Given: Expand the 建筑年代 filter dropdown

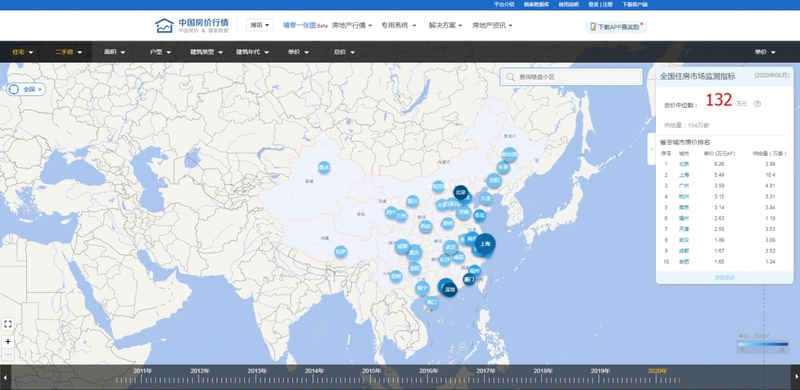Looking at the screenshot, I should click(252, 52).
